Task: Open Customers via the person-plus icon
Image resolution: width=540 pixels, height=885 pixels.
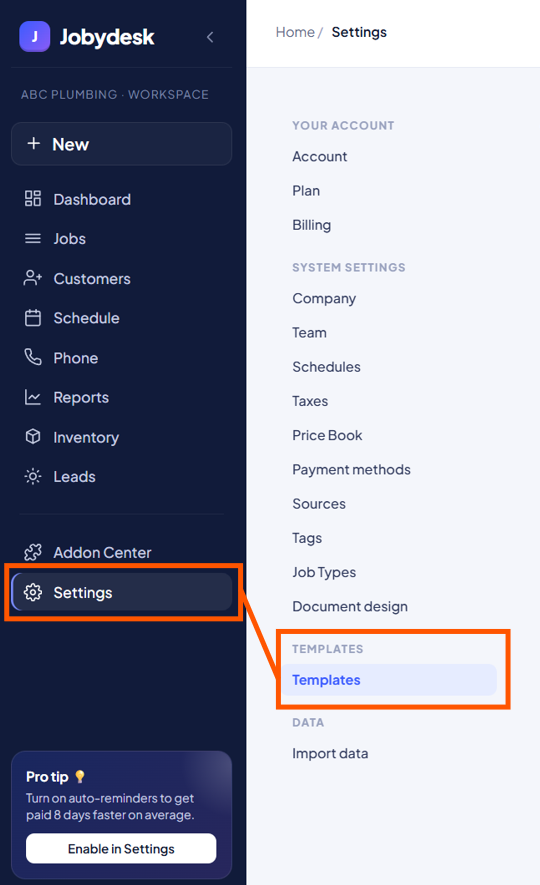Action: [x=33, y=278]
